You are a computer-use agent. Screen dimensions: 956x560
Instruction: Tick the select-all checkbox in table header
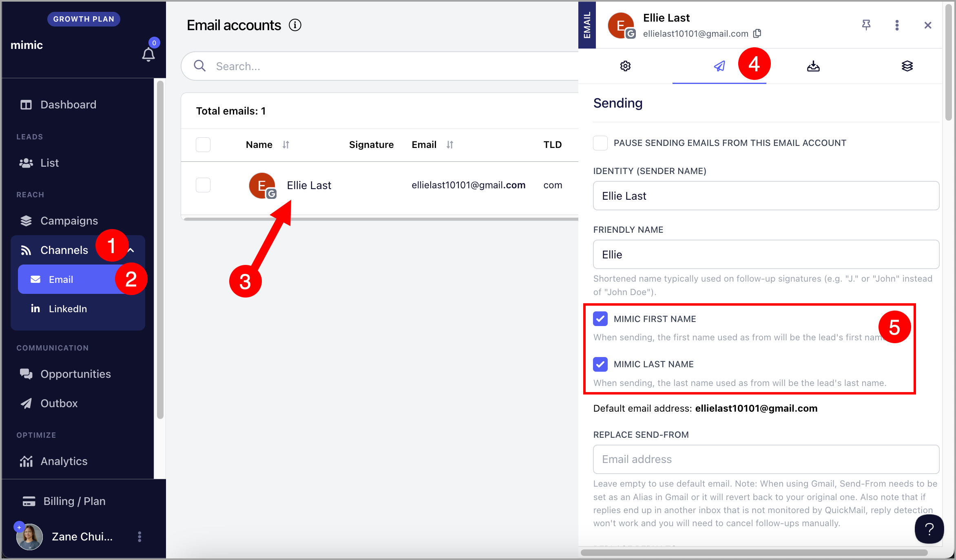click(203, 145)
